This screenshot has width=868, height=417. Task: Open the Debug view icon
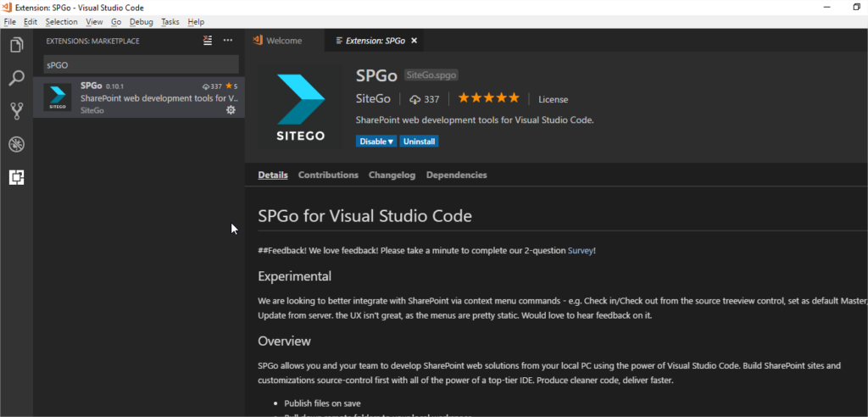click(17, 145)
